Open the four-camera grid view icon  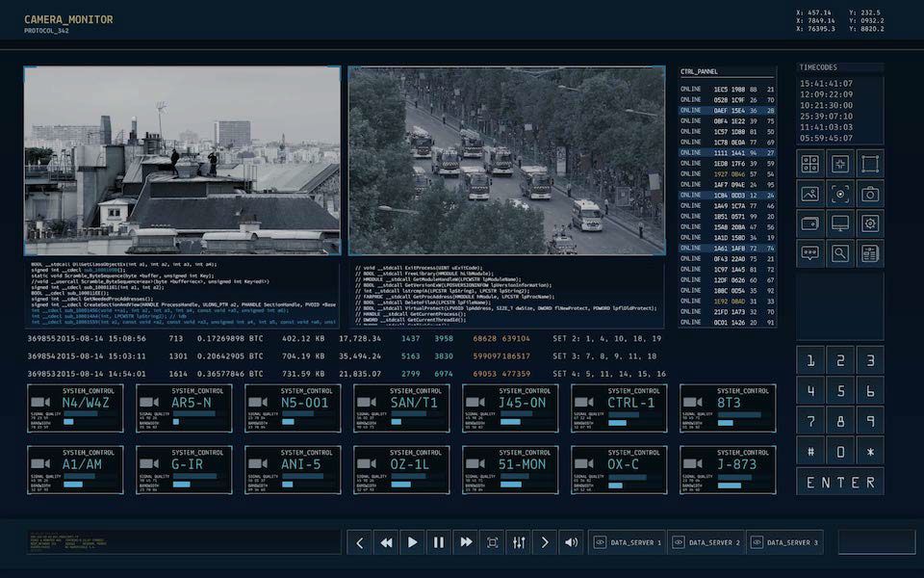pos(810,164)
